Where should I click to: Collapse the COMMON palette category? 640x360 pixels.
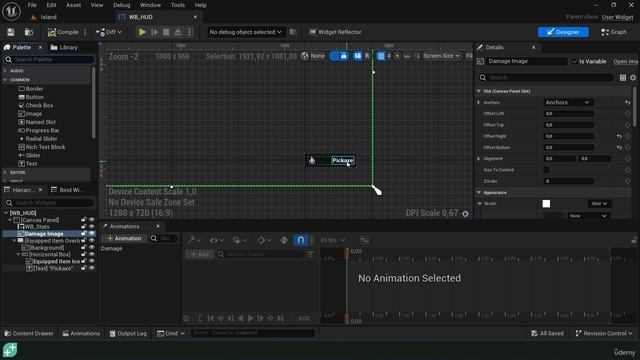click(x=5, y=80)
